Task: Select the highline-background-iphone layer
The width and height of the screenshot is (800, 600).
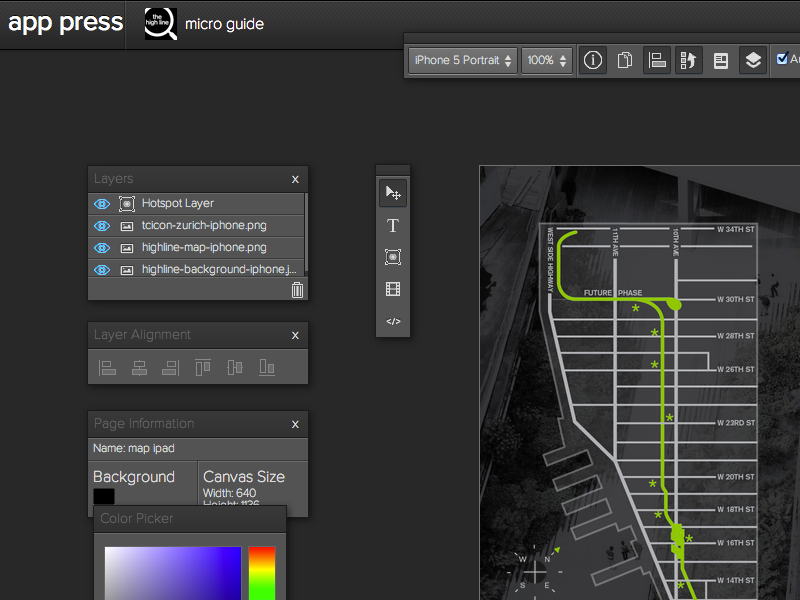Action: 218,269
